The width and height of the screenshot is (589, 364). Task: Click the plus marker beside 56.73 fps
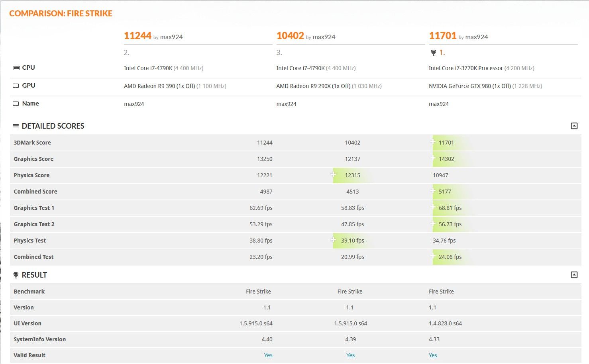433,223
